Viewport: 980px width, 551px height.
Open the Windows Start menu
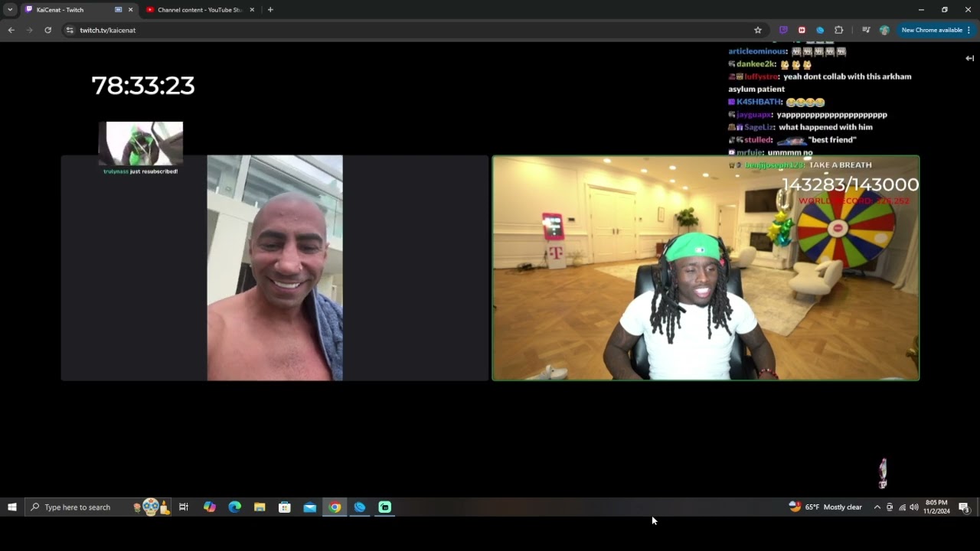coord(12,507)
